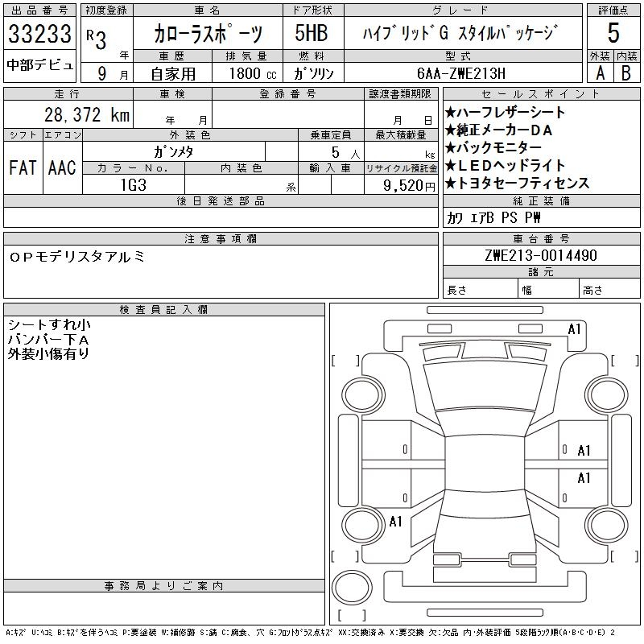
Task: Click the chassis number ZWE213-0014490
Action: [541, 256]
